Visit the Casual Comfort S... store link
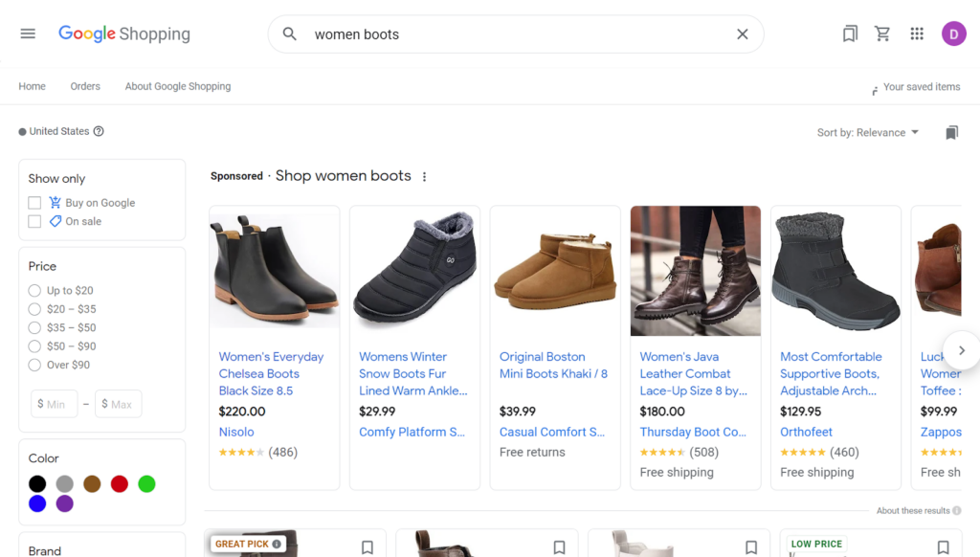Image resolution: width=980 pixels, height=557 pixels. pos(552,432)
